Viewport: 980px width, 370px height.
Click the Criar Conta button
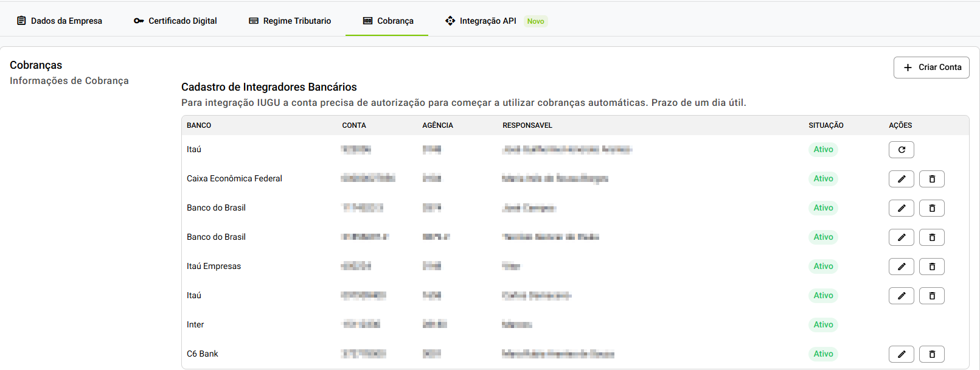tap(931, 68)
